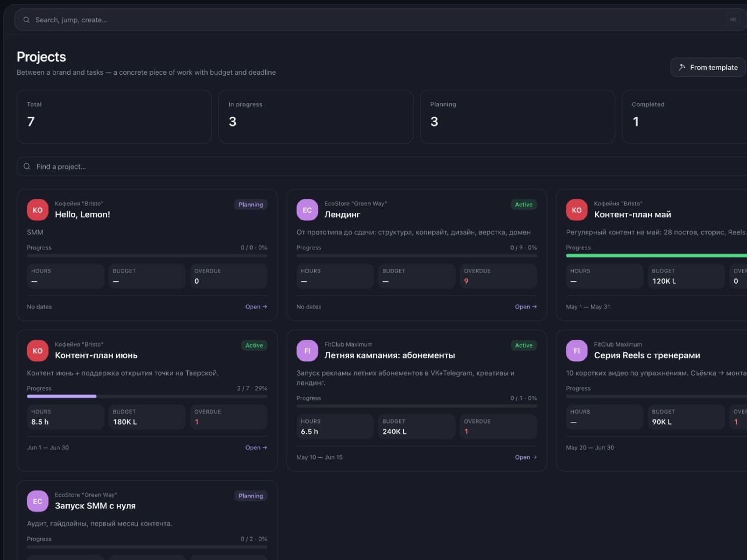Click the KO avatar on Контент-план май card
Image resolution: width=747 pixels, height=560 pixels.
pos(577,210)
